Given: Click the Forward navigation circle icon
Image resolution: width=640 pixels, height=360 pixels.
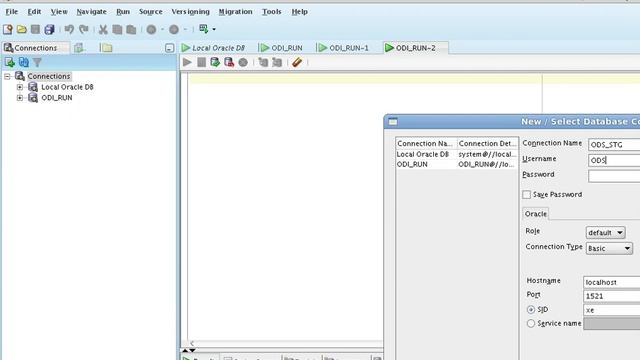Looking at the screenshot, I should click(x=174, y=29).
